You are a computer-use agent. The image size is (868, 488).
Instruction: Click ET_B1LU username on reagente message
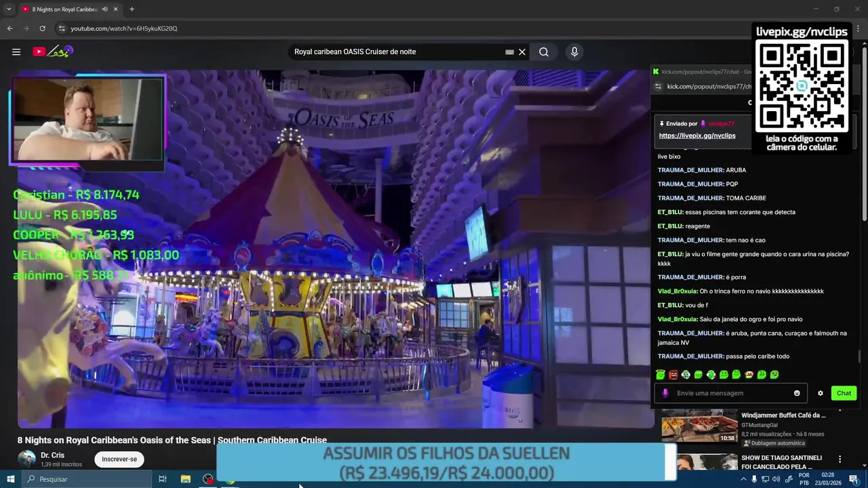pyautogui.click(x=670, y=226)
